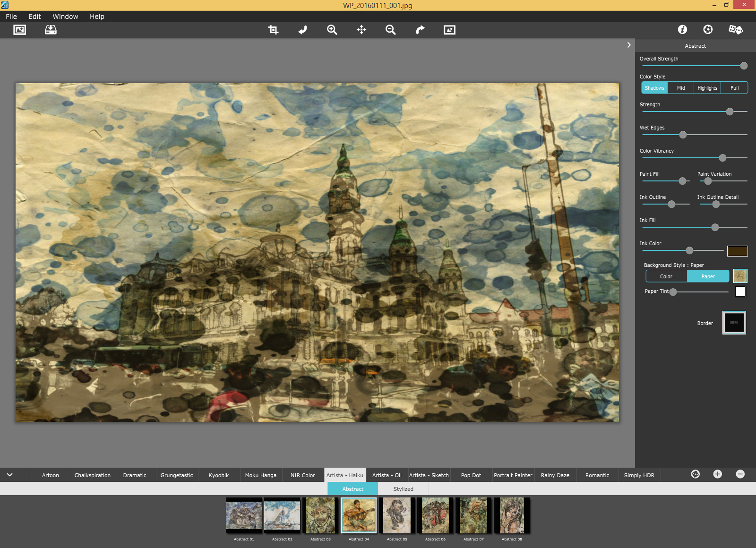The image size is (756, 548).
Task: Select the Portrait Painter category
Action: click(x=513, y=475)
